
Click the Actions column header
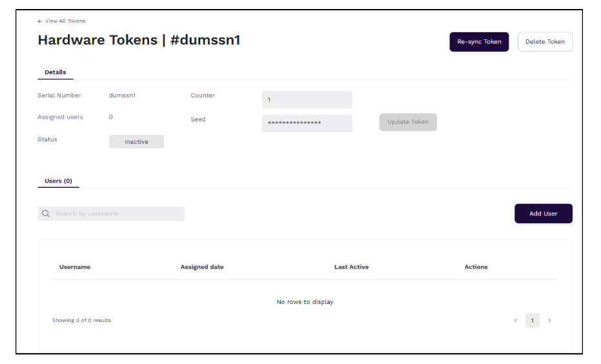pyautogui.click(x=476, y=267)
